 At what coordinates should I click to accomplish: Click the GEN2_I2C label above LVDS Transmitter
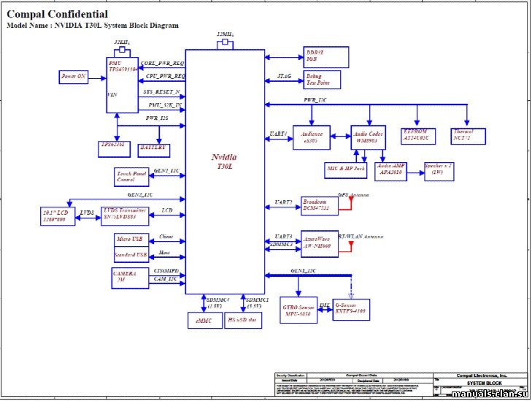point(140,194)
